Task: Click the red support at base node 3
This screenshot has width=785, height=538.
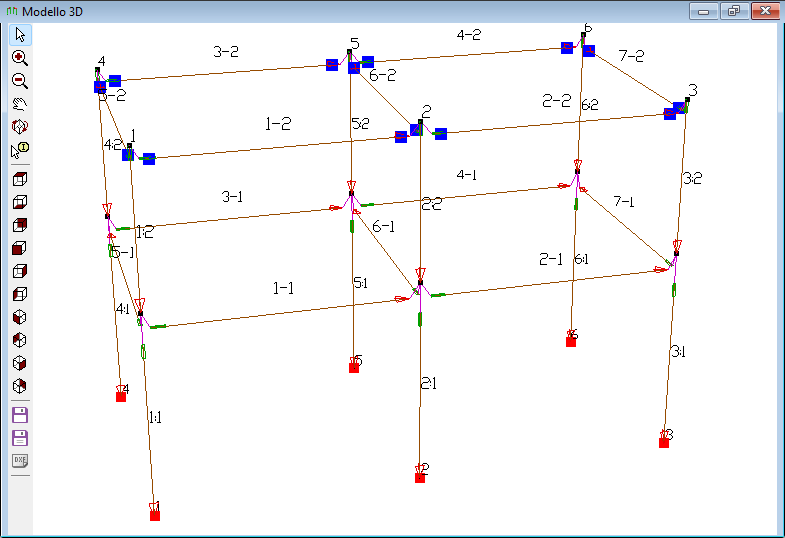Action: tap(664, 442)
